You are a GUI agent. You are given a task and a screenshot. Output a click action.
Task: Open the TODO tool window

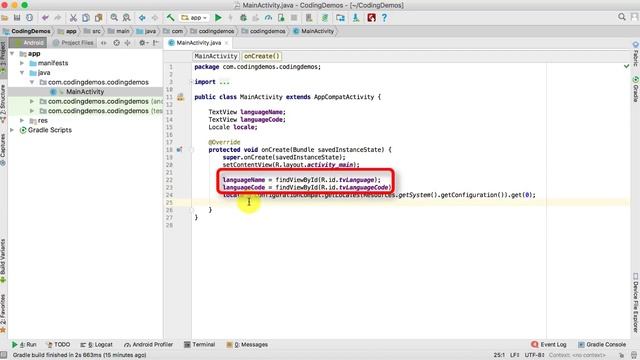point(58,344)
